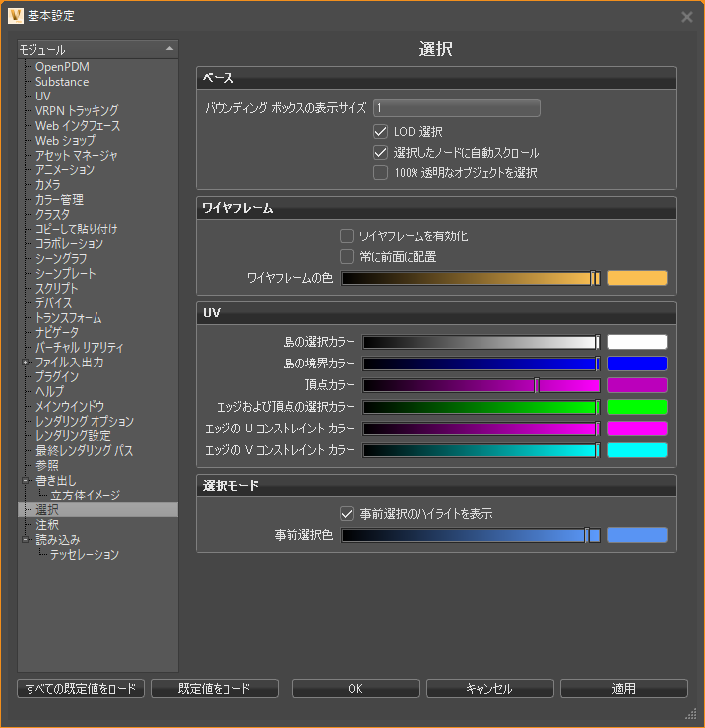Click 適用 button to apply settings
Viewport: 705px width, 728px height.
[x=624, y=689]
